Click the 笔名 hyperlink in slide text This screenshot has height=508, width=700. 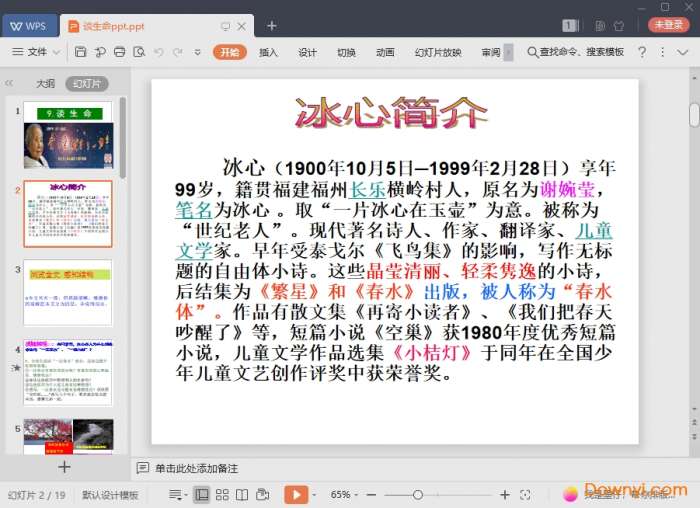(x=194, y=209)
